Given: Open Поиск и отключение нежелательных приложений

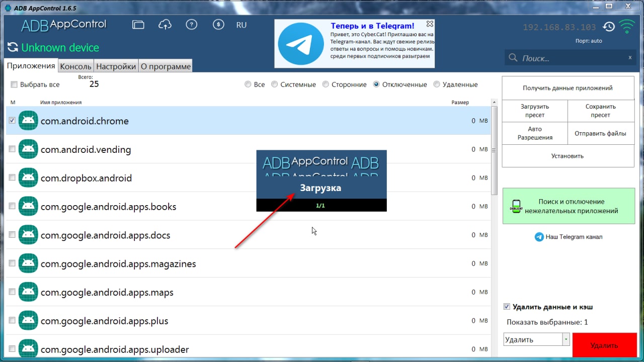Looking at the screenshot, I should pyautogui.click(x=569, y=206).
